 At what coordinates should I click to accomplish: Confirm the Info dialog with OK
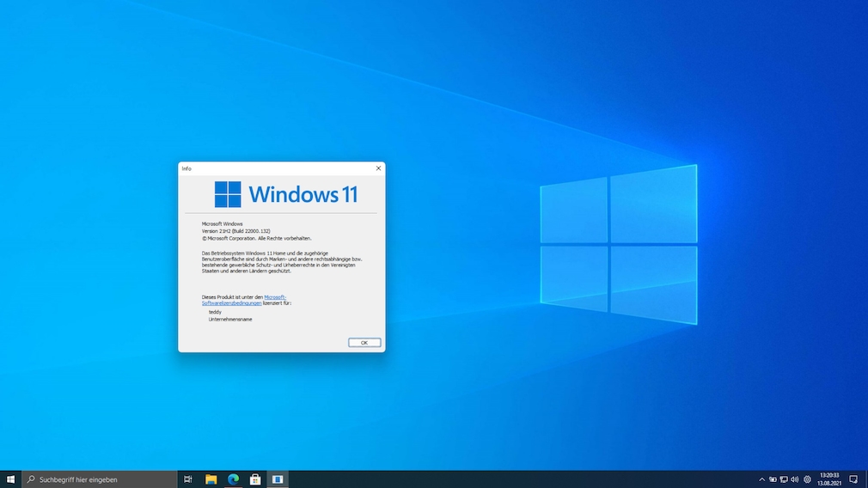(364, 343)
